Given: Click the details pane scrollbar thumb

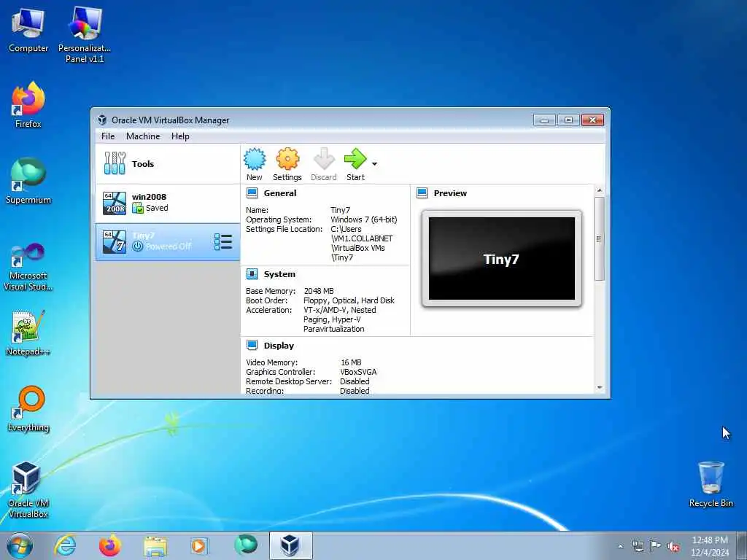Looking at the screenshot, I should [600, 238].
